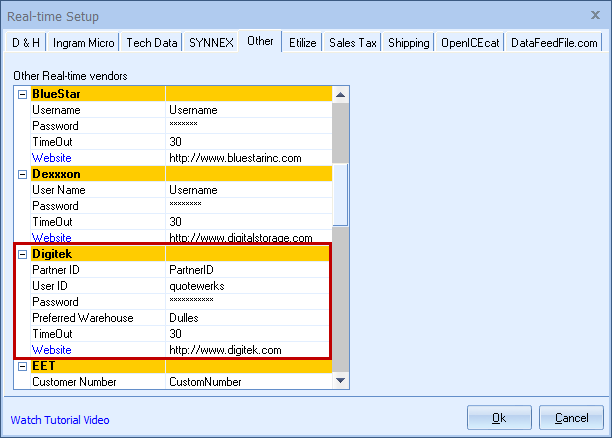
Task: Select the BlueStar Username label
Action: click(98, 110)
